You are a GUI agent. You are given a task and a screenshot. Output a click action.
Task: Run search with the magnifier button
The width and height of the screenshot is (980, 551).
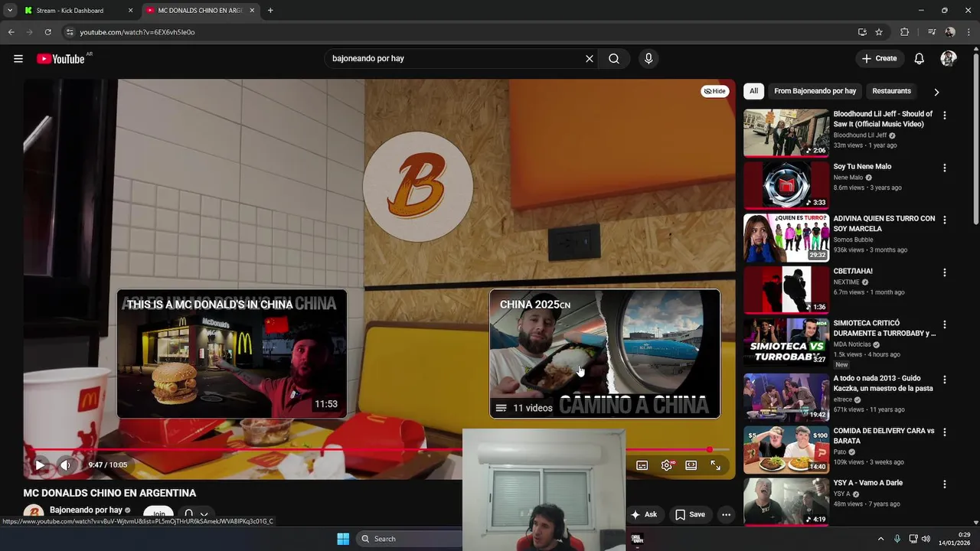point(614,59)
